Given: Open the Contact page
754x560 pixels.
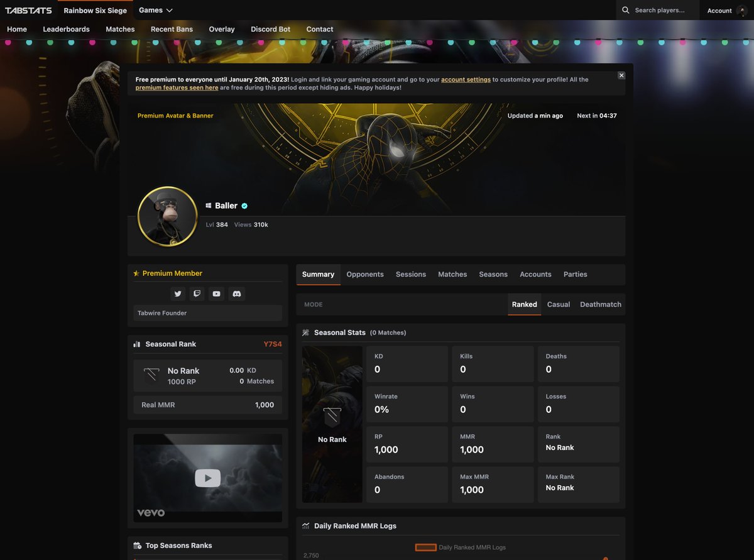Looking at the screenshot, I should (x=320, y=29).
